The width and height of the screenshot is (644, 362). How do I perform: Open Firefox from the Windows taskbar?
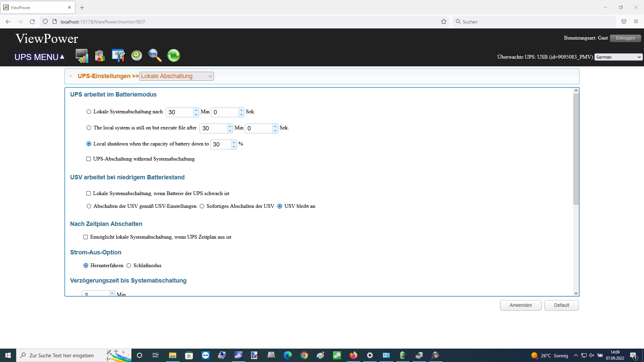353,355
